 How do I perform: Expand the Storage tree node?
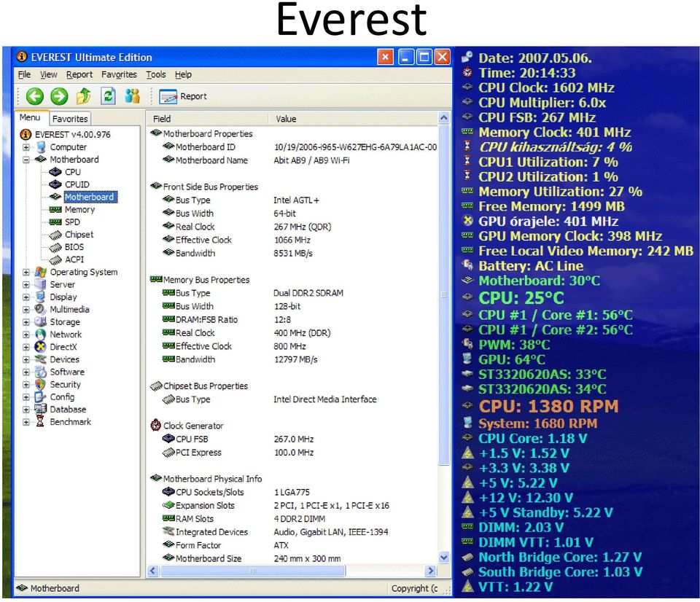pos(26,321)
